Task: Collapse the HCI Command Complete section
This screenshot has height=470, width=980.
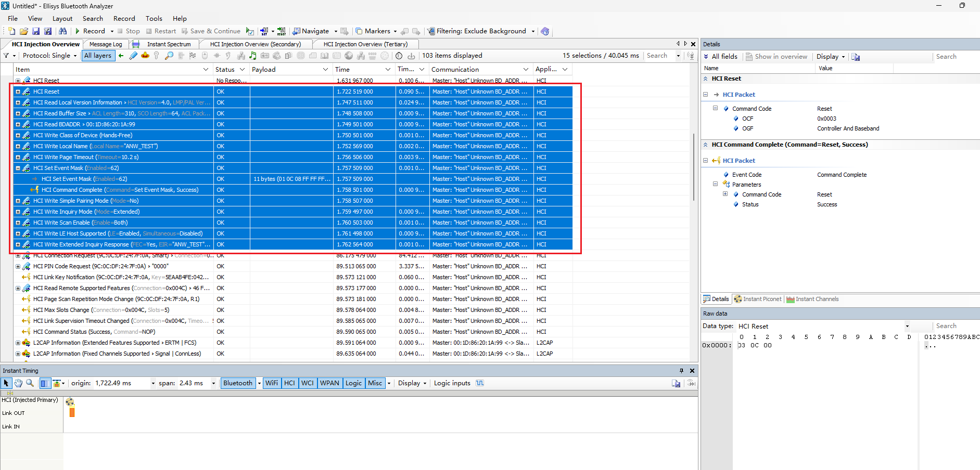Action: [706, 145]
